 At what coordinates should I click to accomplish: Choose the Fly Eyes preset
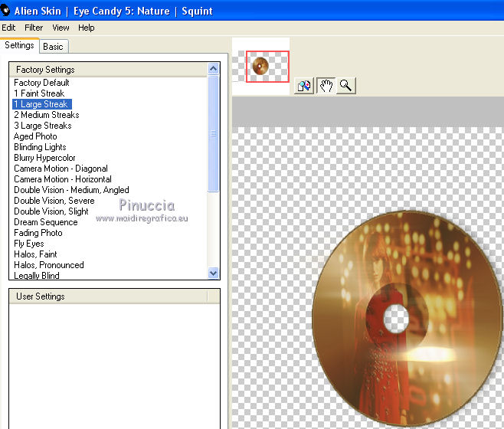click(29, 244)
